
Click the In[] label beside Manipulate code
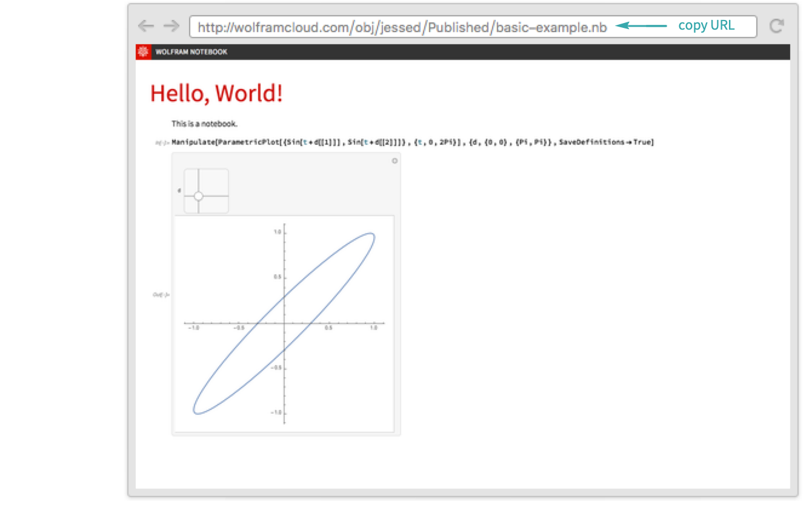coord(161,143)
